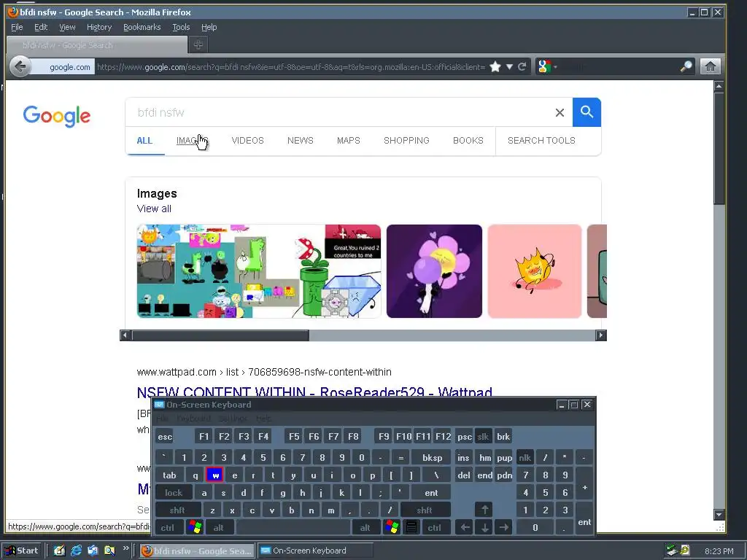Open the History menu
The width and height of the screenshot is (747, 560).
click(99, 27)
